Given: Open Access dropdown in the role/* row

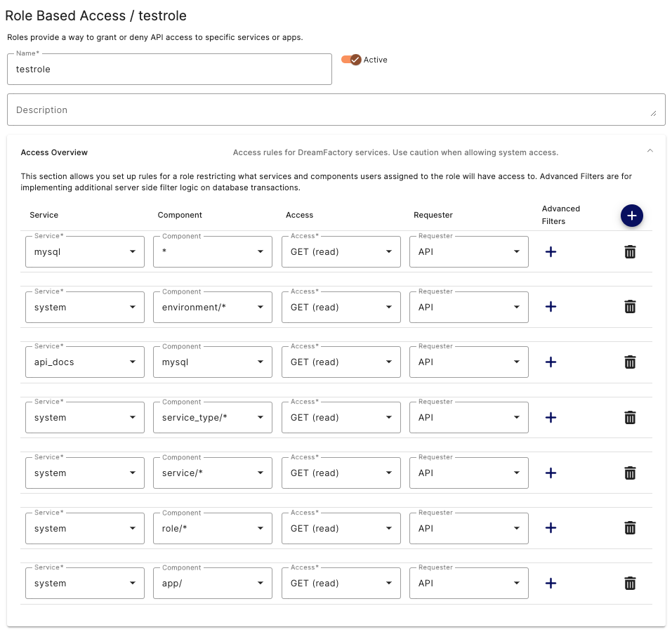Looking at the screenshot, I should tap(341, 528).
